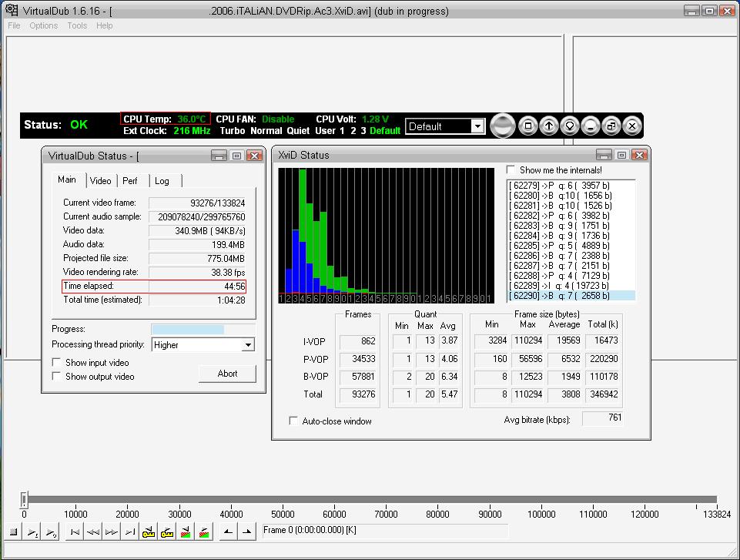The width and height of the screenshot is (740, 560).
Task: Set the selection start mark-in
Action: [228, 532]
